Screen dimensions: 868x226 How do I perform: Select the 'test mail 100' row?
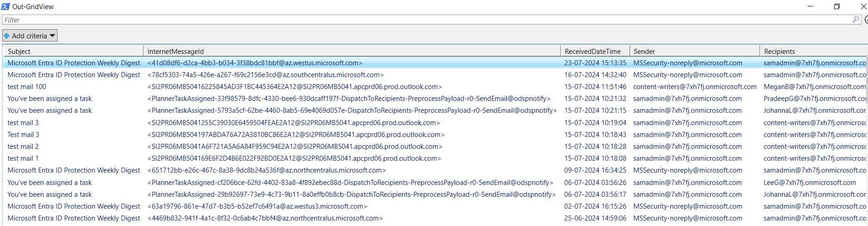click(435, 87)
